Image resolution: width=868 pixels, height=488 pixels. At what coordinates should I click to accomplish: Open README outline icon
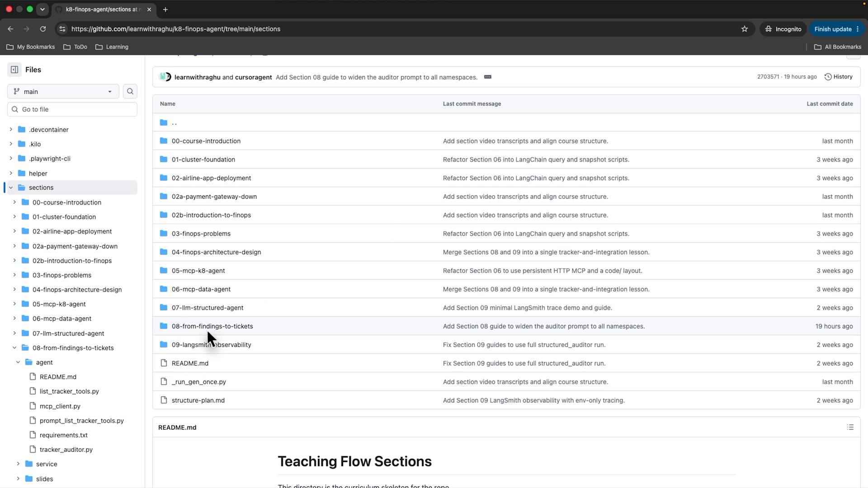850,427
